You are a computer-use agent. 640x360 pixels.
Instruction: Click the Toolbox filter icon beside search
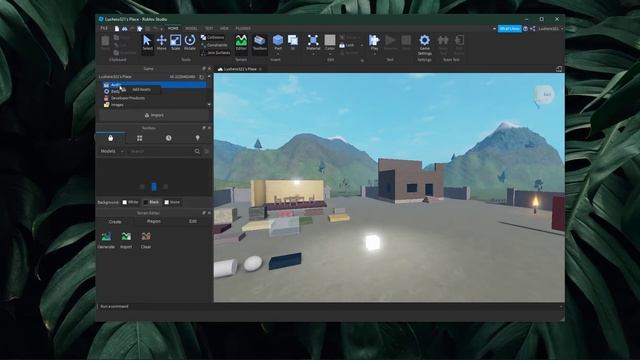click(207, 151)
